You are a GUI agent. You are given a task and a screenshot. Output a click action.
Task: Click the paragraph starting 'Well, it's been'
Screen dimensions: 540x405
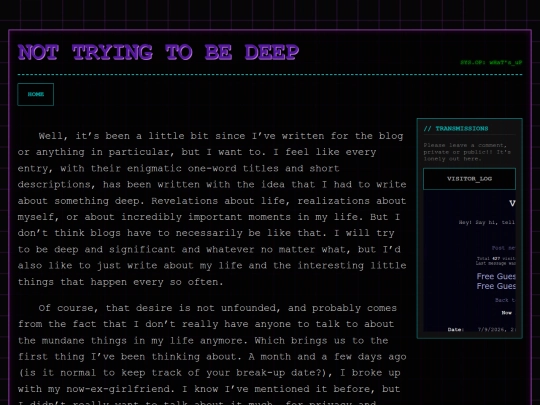212,209
